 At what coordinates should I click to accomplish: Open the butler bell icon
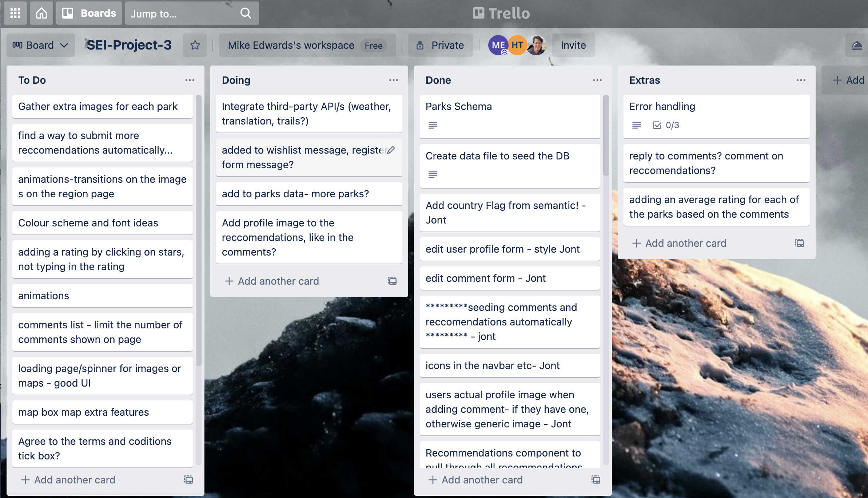[857, 45]
